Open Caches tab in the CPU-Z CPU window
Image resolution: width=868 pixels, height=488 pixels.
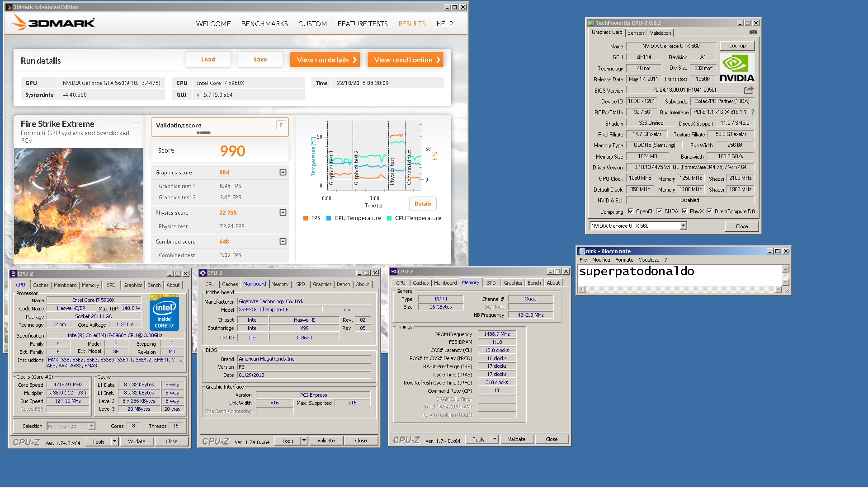(40, 285)
